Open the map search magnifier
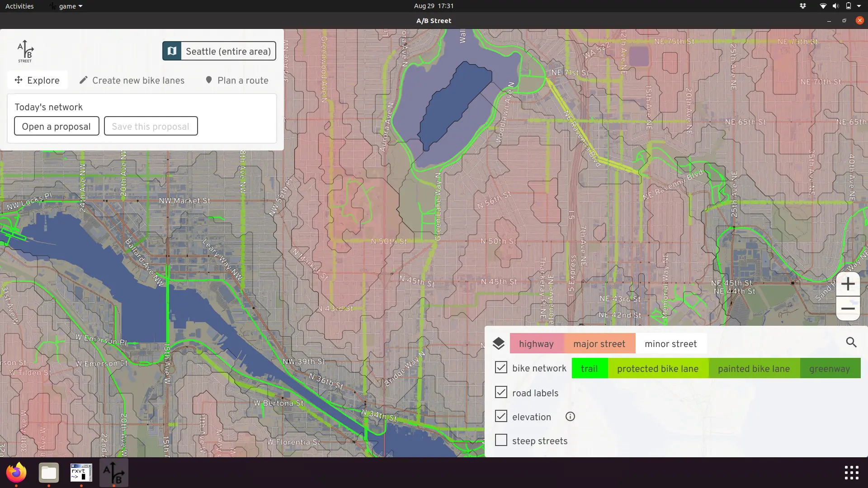This screenshot has width=868, height=488. point(851,343)
